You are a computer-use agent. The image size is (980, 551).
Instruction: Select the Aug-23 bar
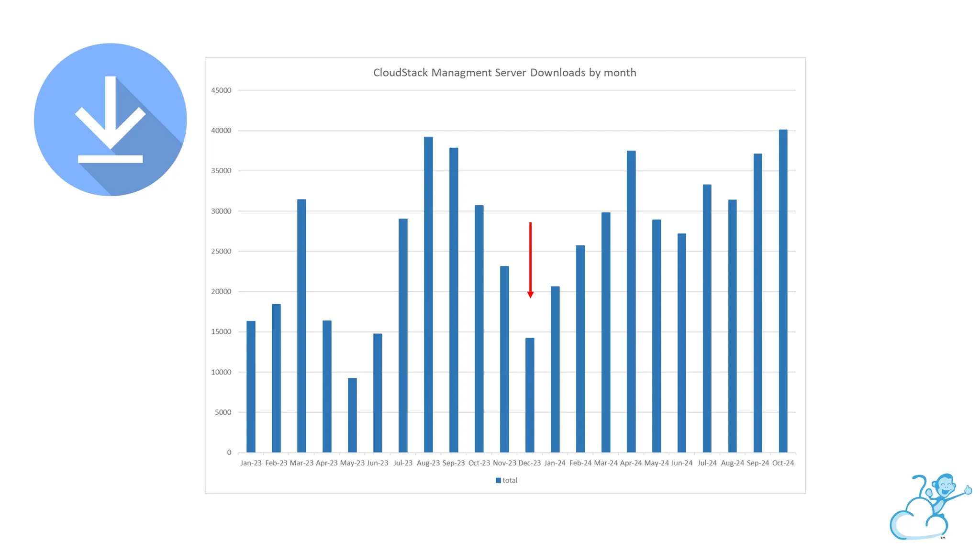pos(428,294)
